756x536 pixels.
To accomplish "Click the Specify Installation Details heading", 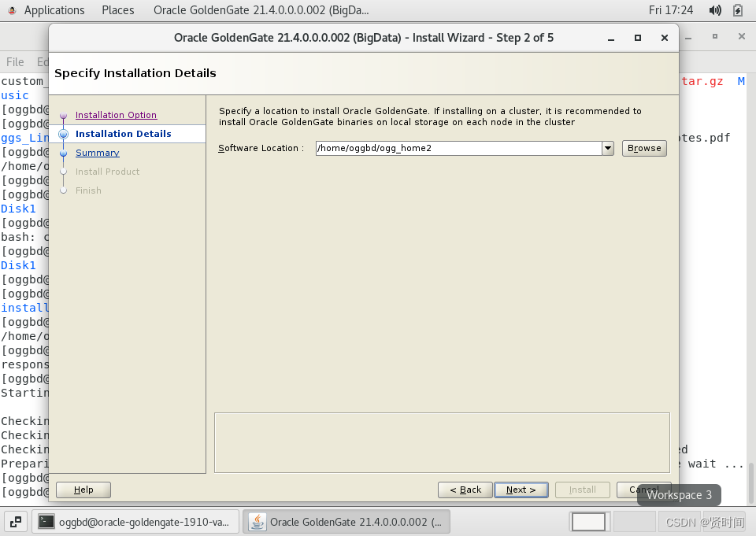I will (135, 73).
